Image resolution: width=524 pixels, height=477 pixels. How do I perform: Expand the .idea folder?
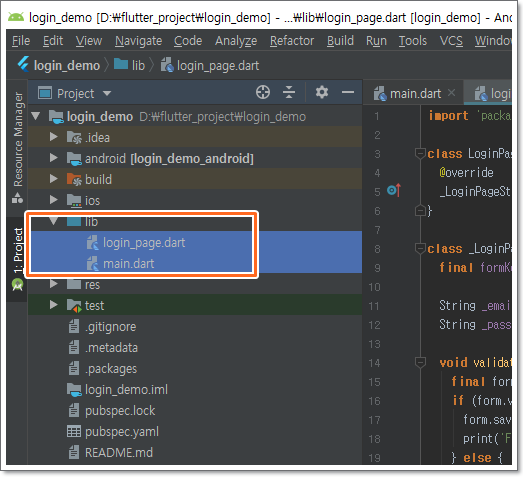pos(53,137)
